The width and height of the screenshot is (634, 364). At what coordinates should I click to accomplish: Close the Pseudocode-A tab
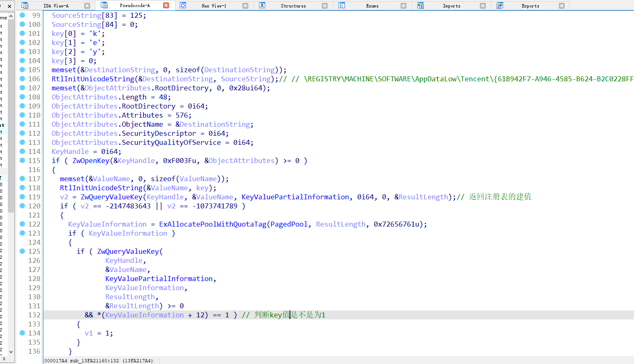[x=166, y=5]
